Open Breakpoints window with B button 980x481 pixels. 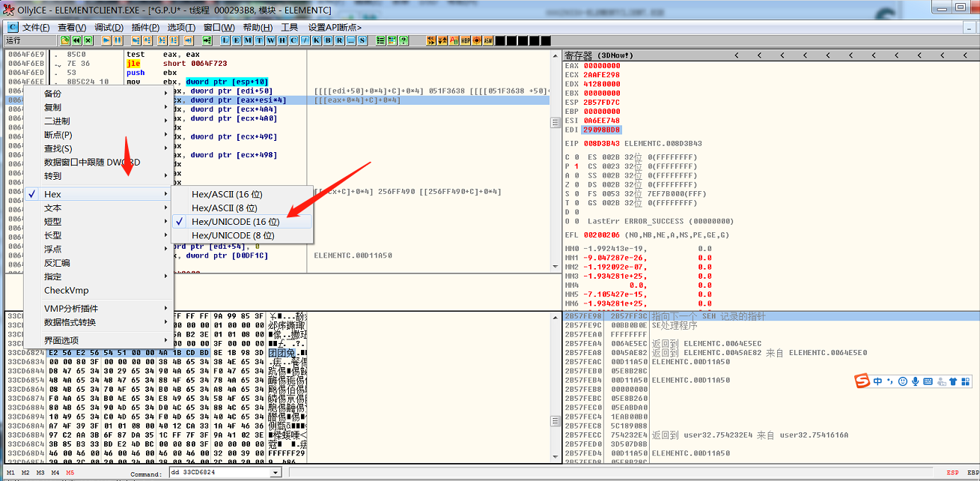tap(328, 40)
